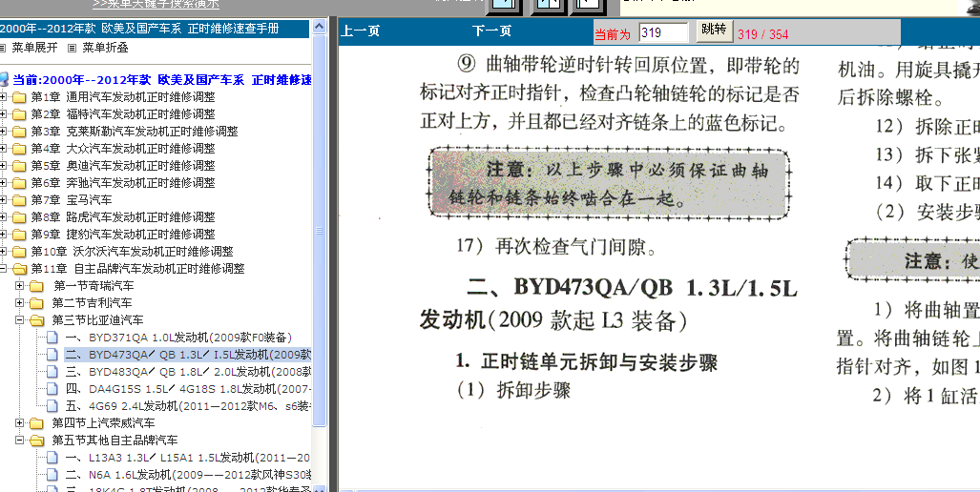Collapse the 第五节其他自主品牌汽车 section node
980x492 pixels.
point(20,441)
